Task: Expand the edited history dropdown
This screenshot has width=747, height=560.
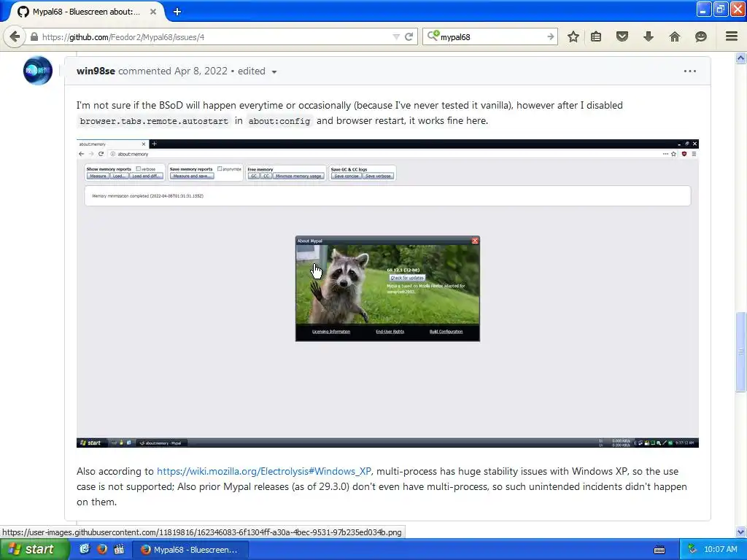Action: coord(257,71)
